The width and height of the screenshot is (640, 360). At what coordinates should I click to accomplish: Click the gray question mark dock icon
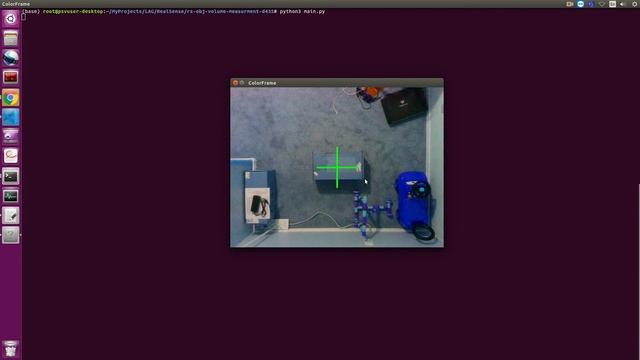point(11,235)
